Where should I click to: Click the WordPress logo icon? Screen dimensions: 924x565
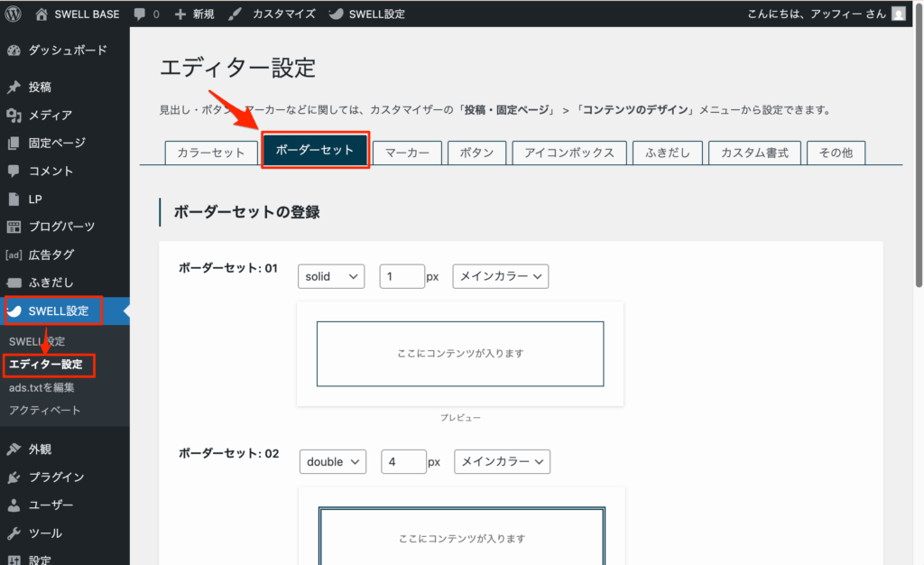coord(13,14)
